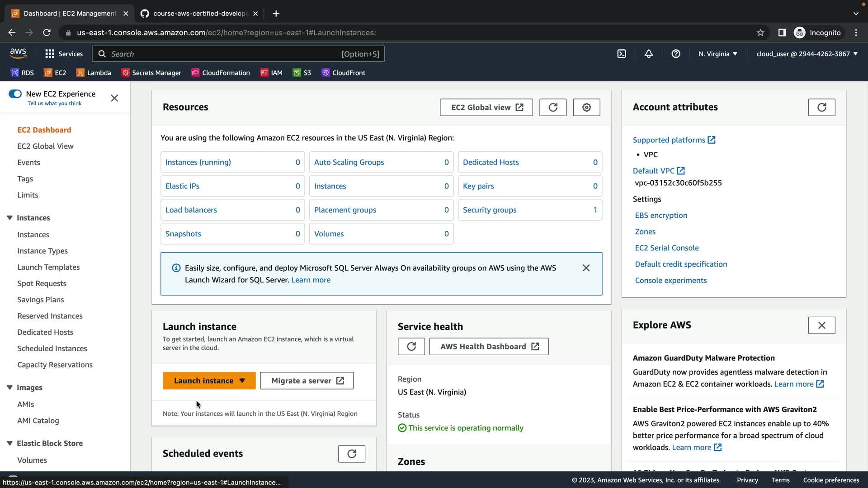Open Launch Templates in the sidebar
Image resolution: width=868 pixels, height=488 pixels.
tap(48, 267)
